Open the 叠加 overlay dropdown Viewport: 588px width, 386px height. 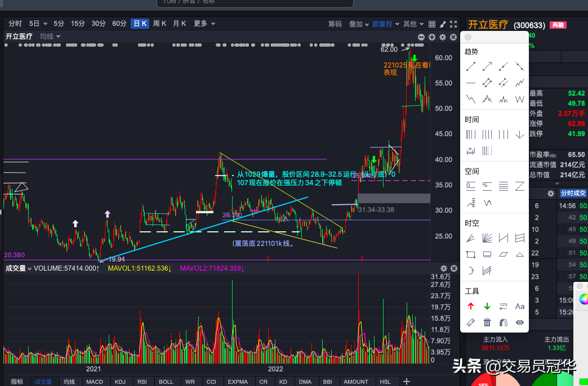(x=359, y=24)
